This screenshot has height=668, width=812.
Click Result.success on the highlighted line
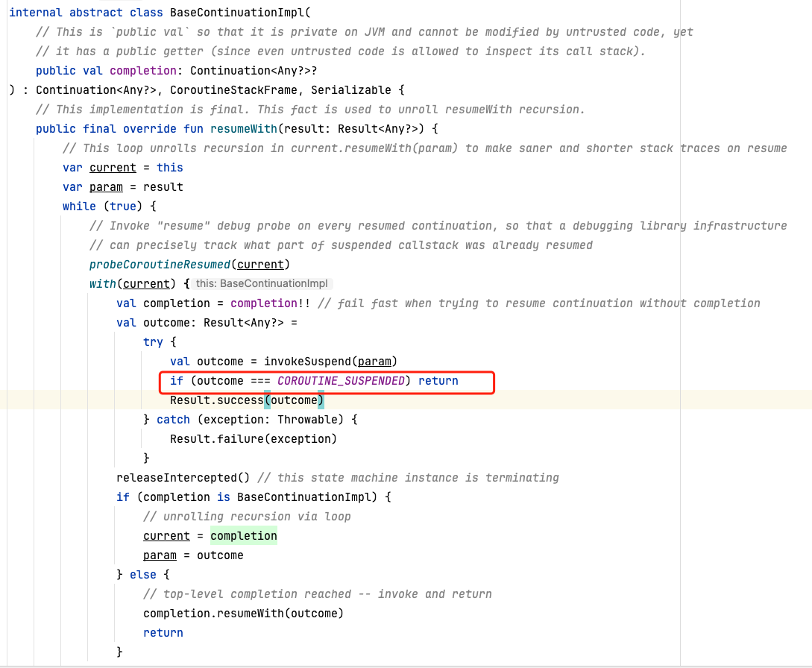216,400
